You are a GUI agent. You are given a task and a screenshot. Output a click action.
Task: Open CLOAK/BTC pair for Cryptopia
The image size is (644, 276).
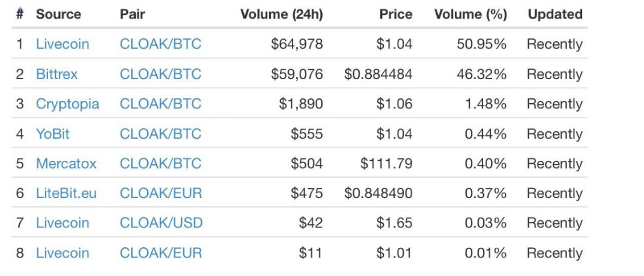[x=160, y=104]
